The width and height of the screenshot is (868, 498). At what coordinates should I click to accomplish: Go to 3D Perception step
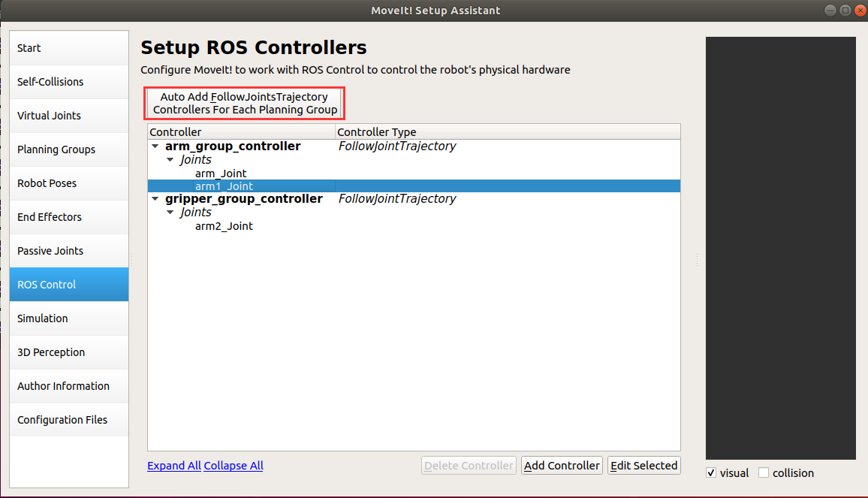coord(69,352)
